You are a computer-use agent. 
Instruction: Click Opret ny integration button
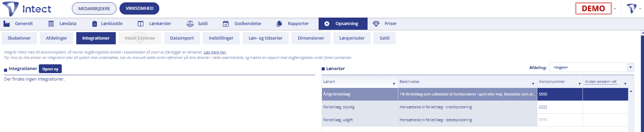[x=50, y=69]
